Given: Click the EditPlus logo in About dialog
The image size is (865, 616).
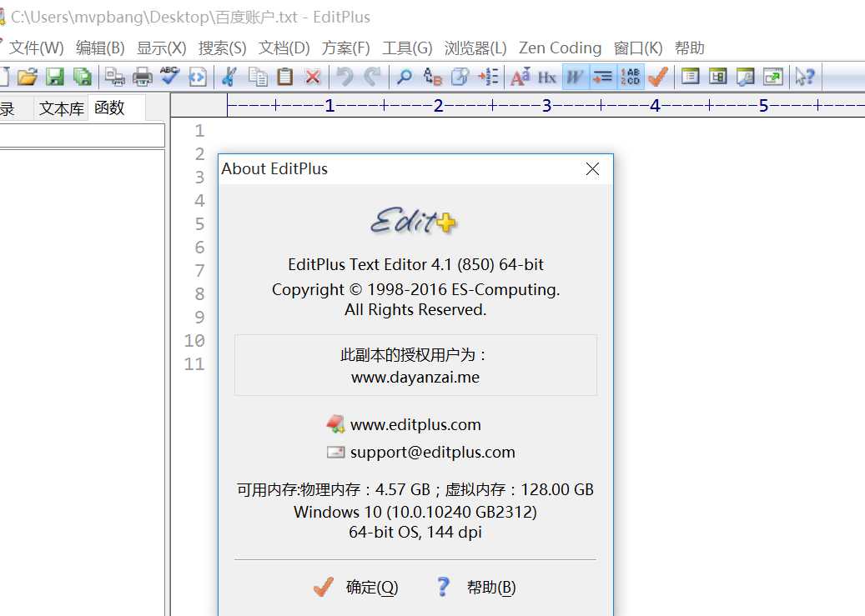Looking at the screenshot, I should click(414, 221).
